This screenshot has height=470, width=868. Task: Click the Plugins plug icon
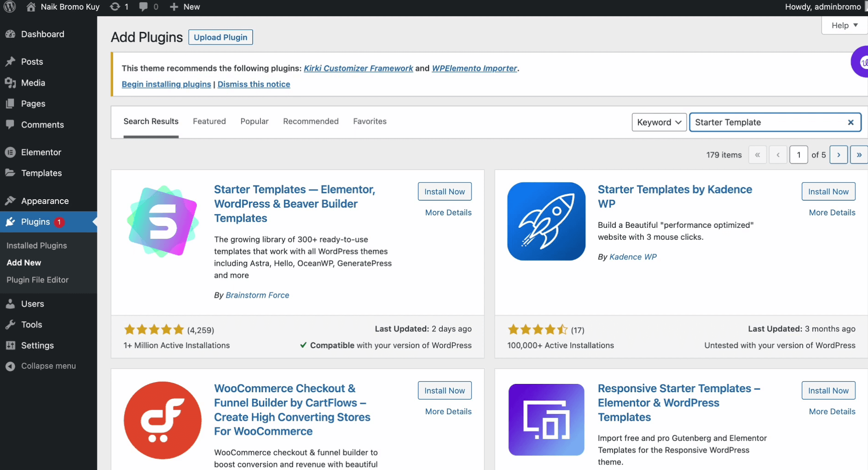(10, 222)
